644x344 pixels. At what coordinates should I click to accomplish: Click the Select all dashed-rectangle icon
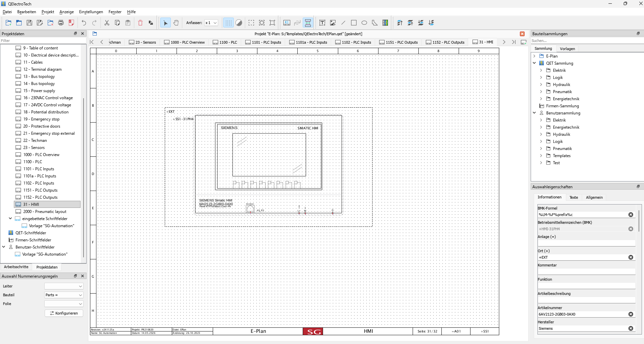pos(251,23)
